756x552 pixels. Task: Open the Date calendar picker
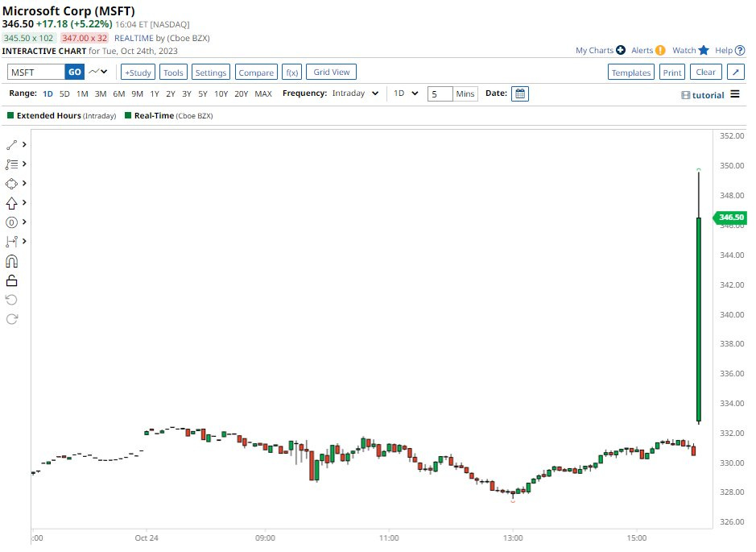pos(520,93)
